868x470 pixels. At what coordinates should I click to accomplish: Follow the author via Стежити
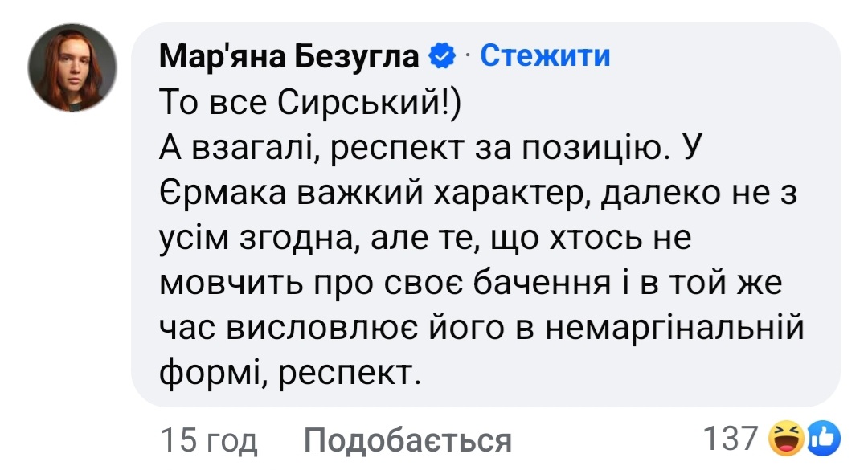coord(545,55)
